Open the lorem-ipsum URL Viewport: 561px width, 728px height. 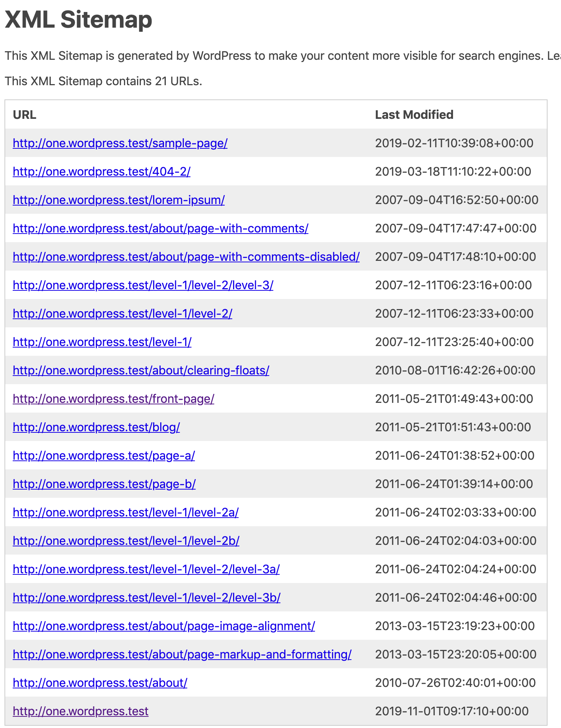pos(118,200)
